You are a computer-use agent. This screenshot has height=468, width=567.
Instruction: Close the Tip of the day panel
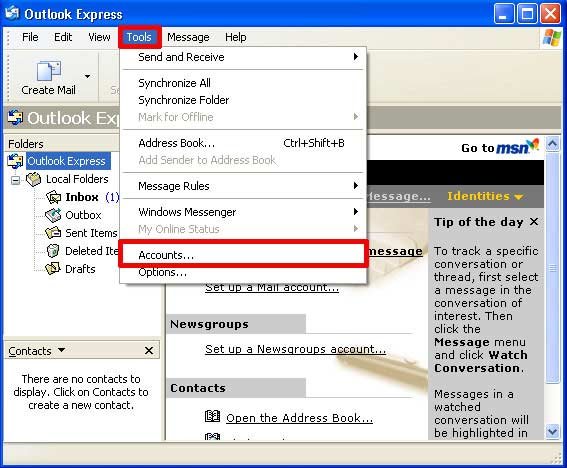click(534, 222)
